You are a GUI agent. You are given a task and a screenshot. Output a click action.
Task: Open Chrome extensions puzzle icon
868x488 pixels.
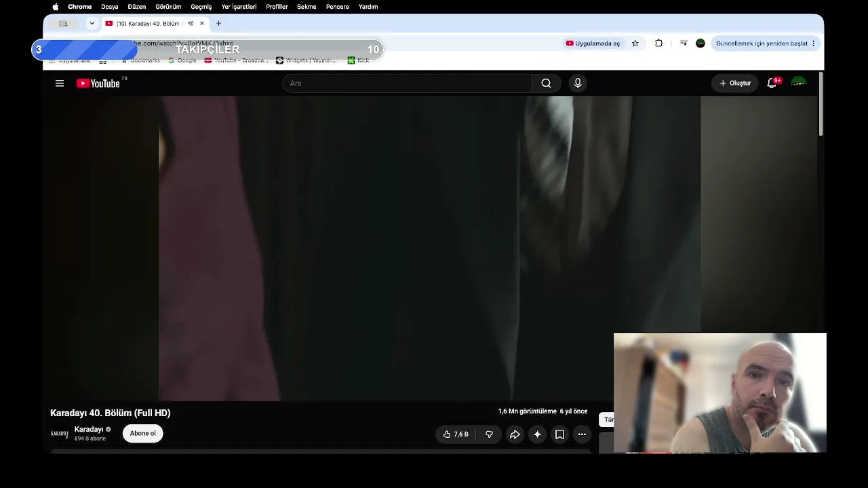[658, 43]
